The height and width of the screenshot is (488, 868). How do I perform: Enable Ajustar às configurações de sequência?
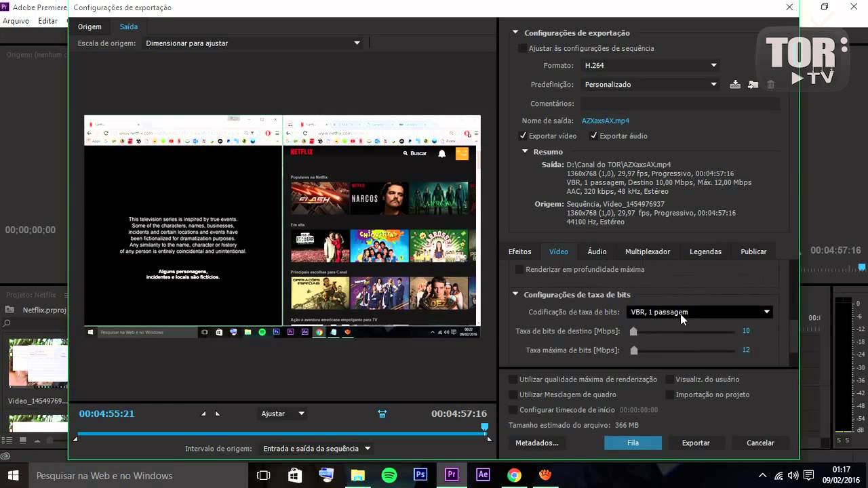coord(522,48)
